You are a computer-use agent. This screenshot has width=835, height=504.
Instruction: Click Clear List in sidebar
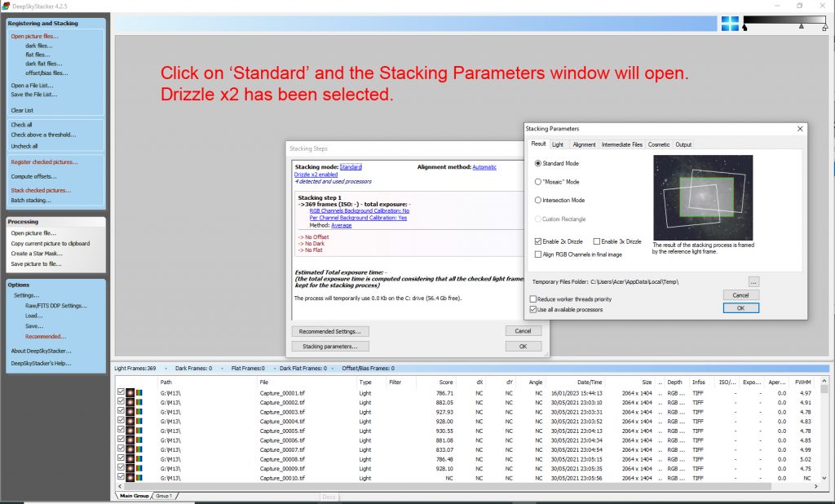(x=22, y=110)
